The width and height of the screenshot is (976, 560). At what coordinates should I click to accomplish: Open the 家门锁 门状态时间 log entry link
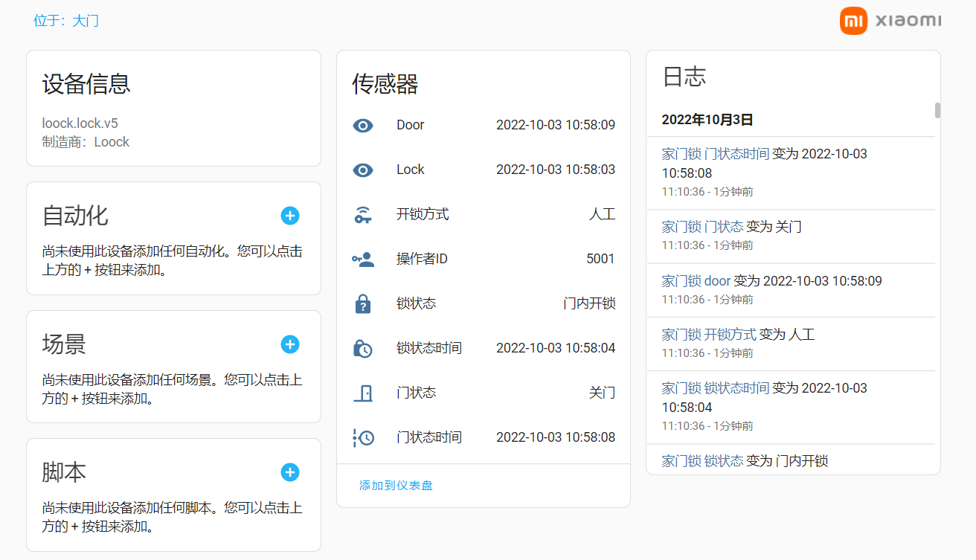click(x=715, y=154)
